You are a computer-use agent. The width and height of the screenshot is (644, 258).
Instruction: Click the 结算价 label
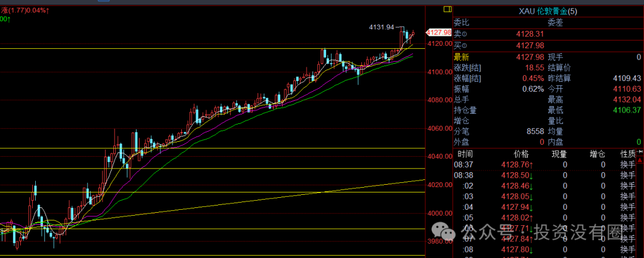pyautogui.click(x=559, y=68)
